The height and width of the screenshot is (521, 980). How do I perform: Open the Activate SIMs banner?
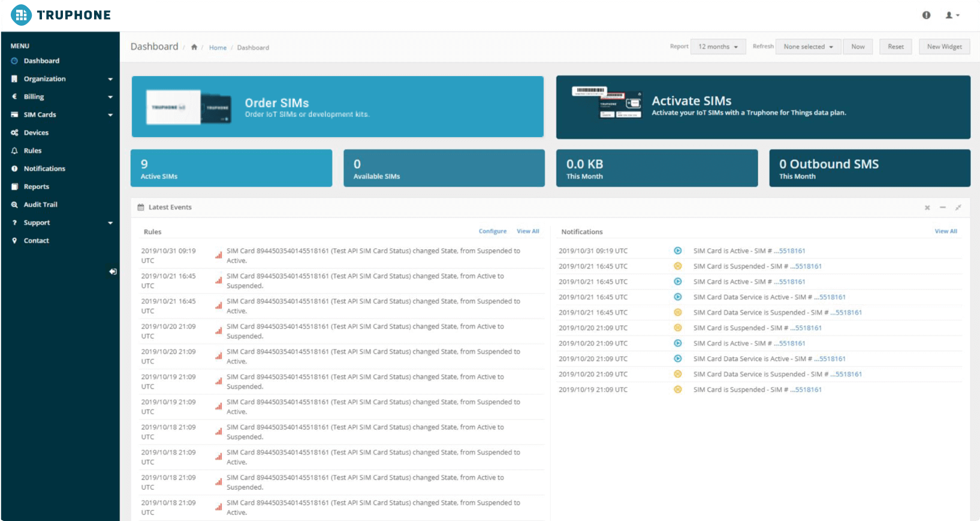coord(763,107)
